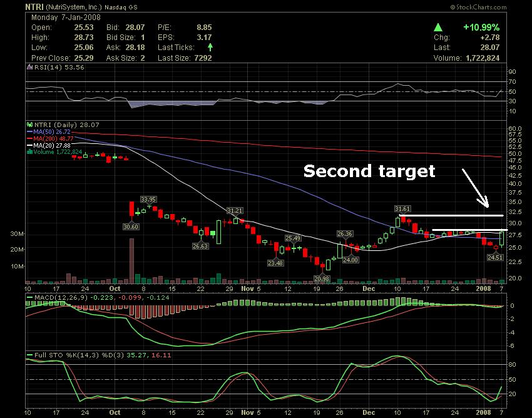Click the 31.21 price peak label
The width and height of the screenshot is (532, 418).
tap(235, 211)
